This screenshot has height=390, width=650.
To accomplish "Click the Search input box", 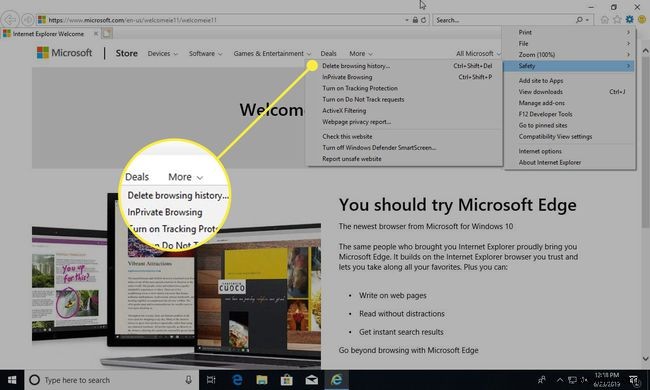I will tap(504, 20).
